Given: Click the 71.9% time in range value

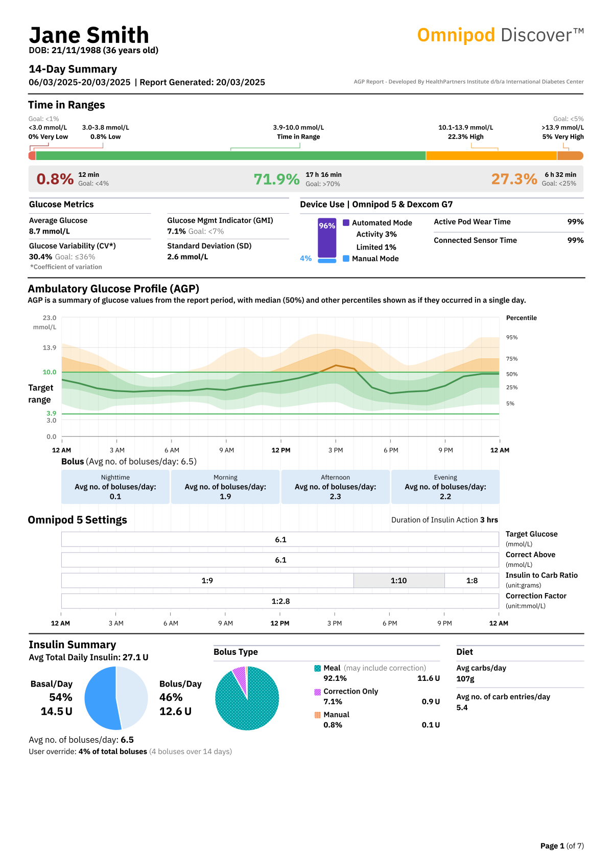Looking at the screenshot, I should coord(276,179).
